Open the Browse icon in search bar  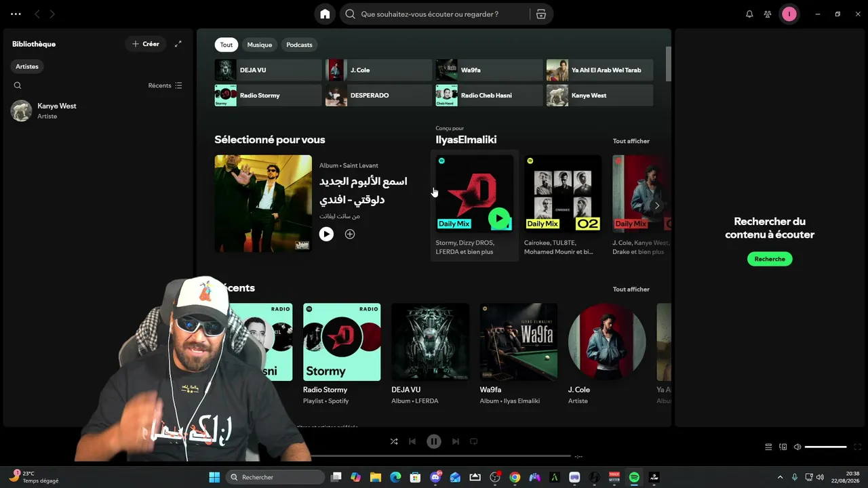pos(540,14)
